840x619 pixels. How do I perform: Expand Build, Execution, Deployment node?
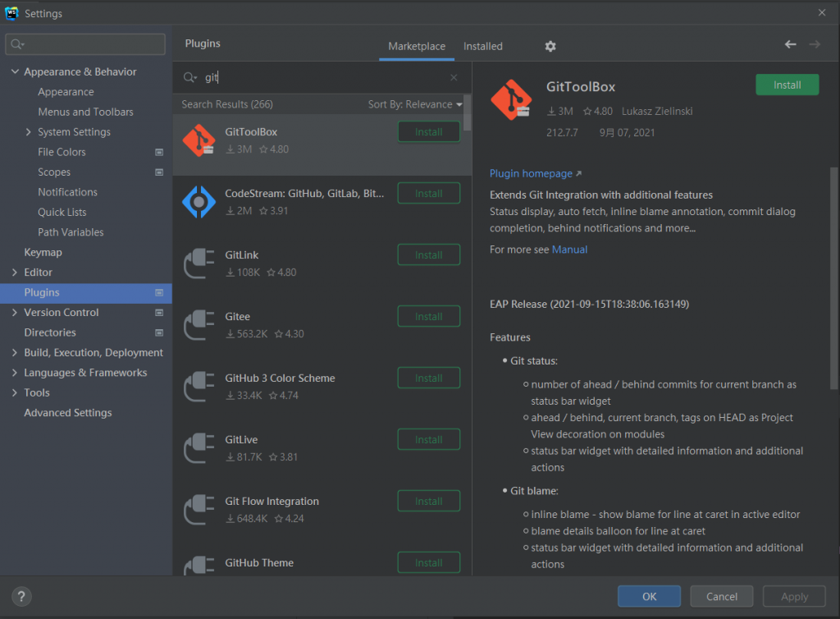[15, 353]
